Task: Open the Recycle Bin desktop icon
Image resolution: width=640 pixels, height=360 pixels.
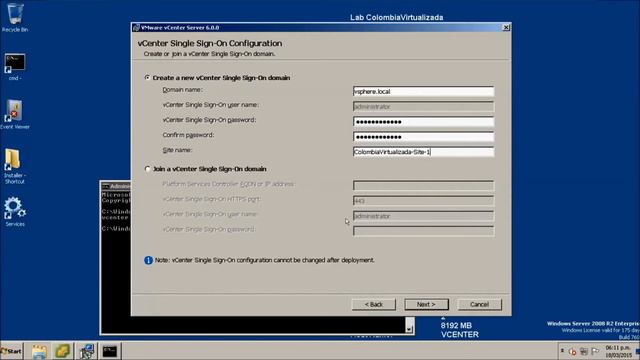Action: (15, 18)
